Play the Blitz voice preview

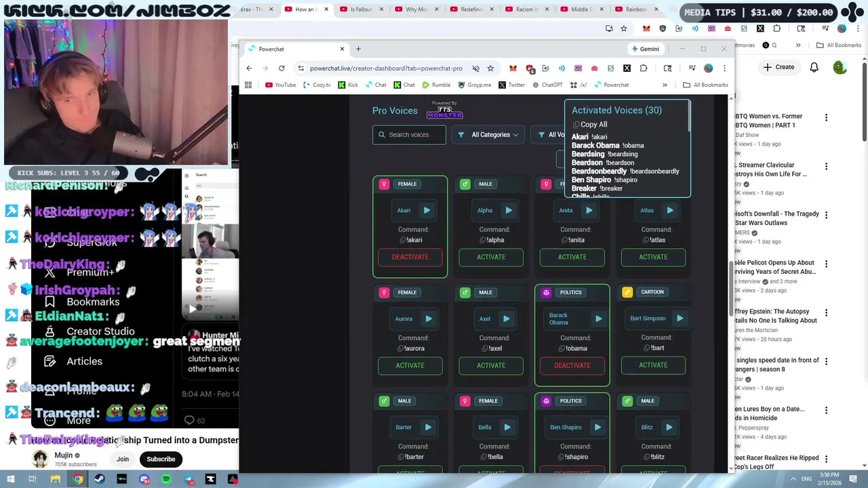pos(669,427)
